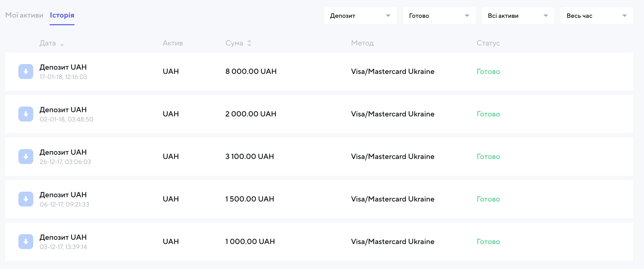Click the Дата column header

(48, 43)
